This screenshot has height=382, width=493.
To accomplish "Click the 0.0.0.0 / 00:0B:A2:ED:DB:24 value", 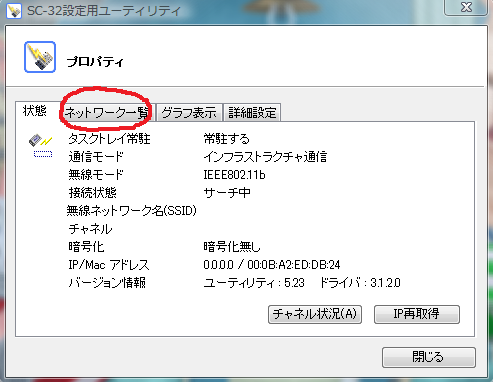I will tap(272, 265).
